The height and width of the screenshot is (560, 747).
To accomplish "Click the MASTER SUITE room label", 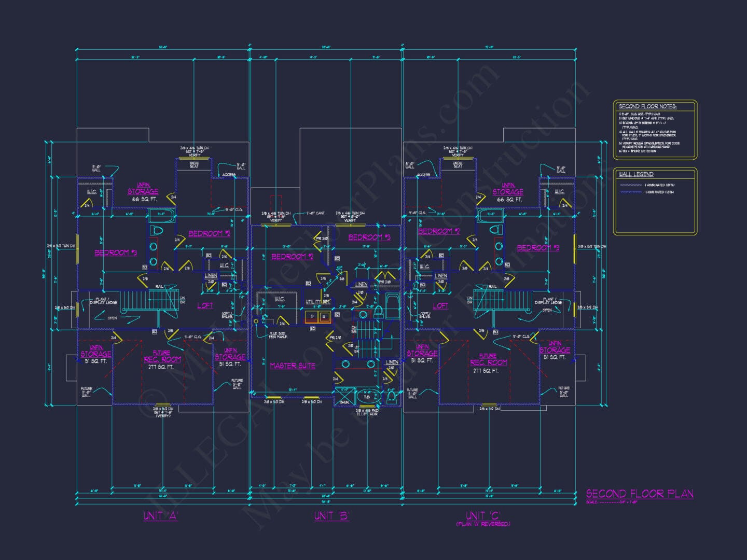I will point(293,366).
